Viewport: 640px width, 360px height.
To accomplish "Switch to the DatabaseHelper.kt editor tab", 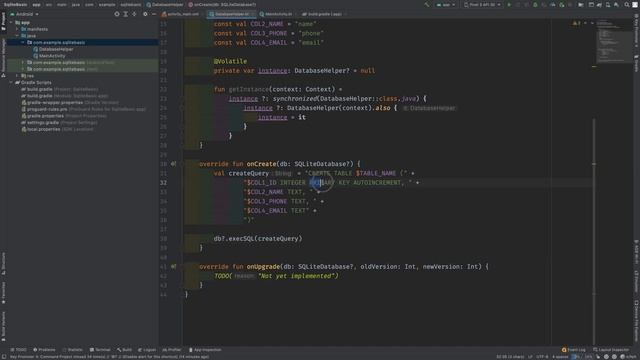I will [231, 14].
